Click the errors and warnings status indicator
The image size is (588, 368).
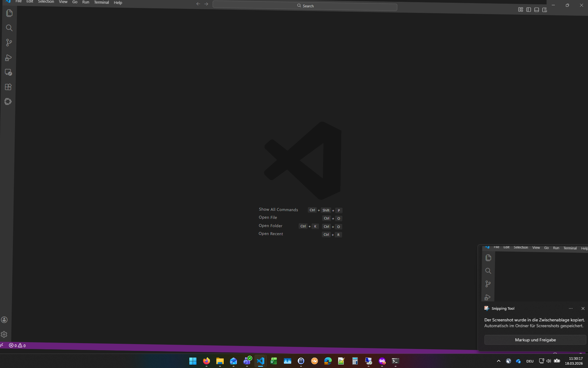point(17,346)
